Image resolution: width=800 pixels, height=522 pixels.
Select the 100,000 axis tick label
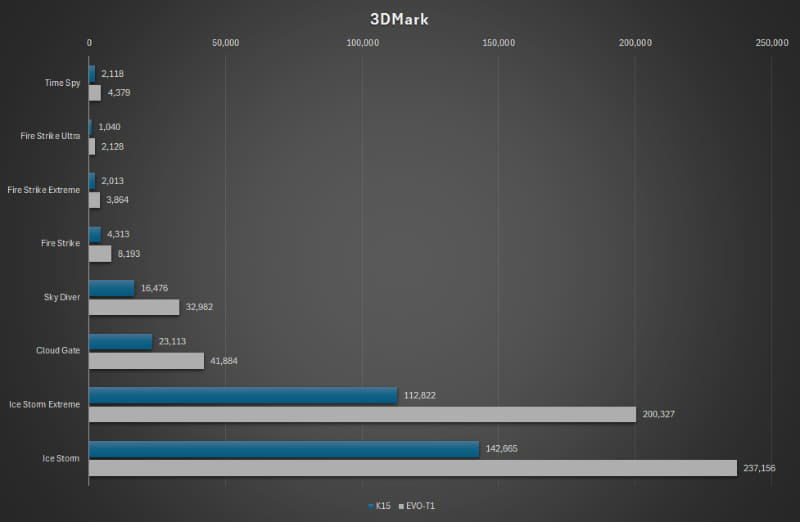363,43
